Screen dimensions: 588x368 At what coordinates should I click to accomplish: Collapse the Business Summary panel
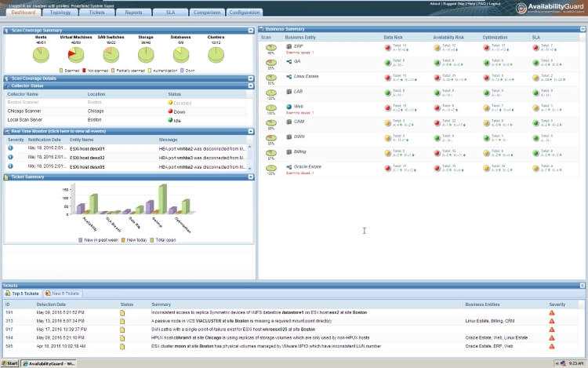tap(583, 29)
